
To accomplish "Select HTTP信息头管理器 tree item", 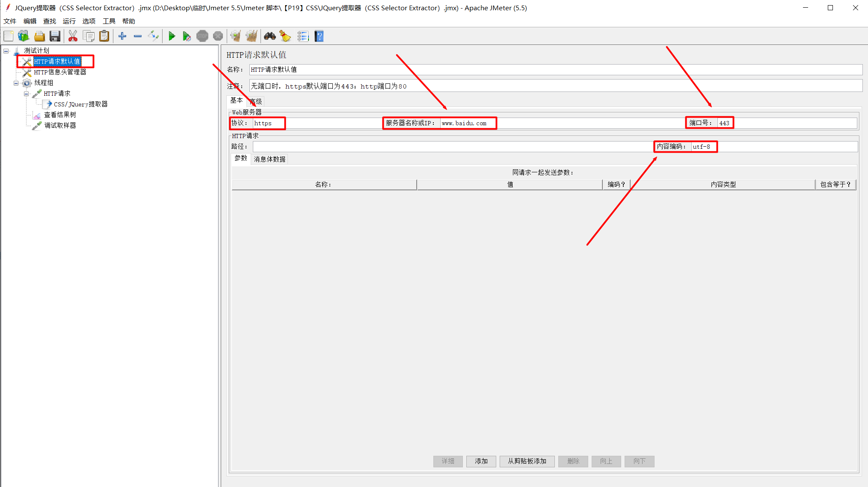I will 60,72.
